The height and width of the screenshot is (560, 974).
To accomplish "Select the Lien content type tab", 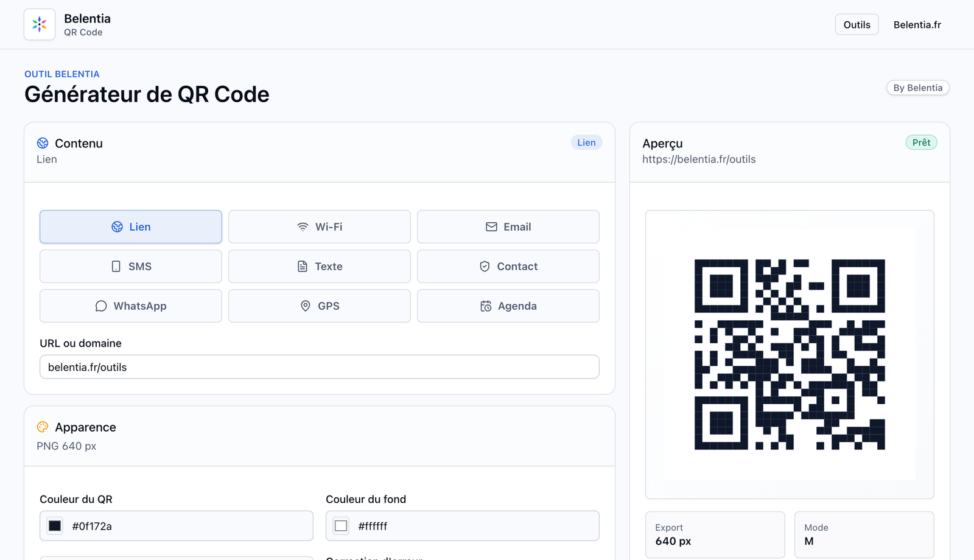I will click(x=131, y=227).
